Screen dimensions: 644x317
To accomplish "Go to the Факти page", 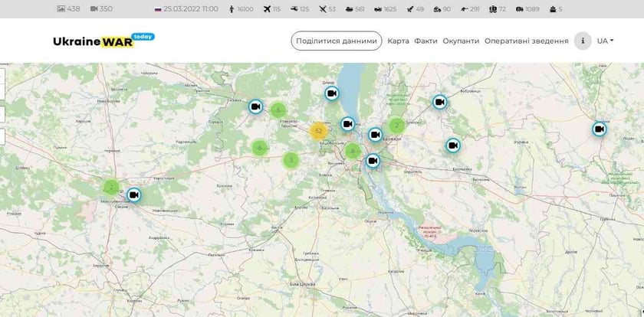I will coord(426,41).
